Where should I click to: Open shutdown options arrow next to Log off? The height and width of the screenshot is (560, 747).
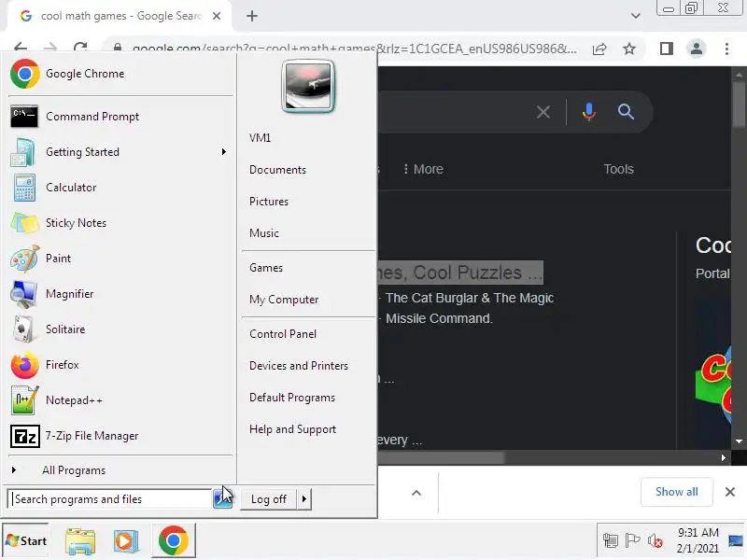click(304, 499)
